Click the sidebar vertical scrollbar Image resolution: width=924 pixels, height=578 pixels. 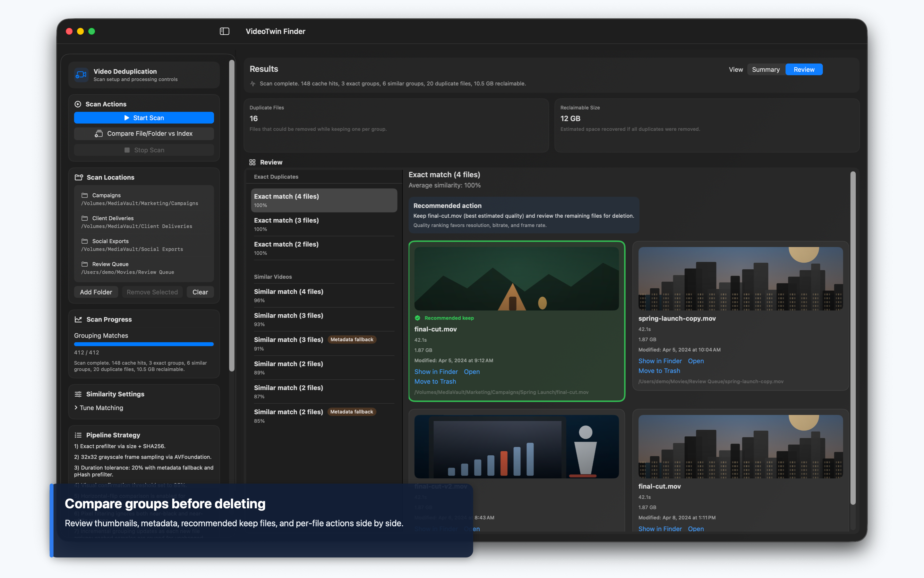pyautogui.click(x=232, y=215)
